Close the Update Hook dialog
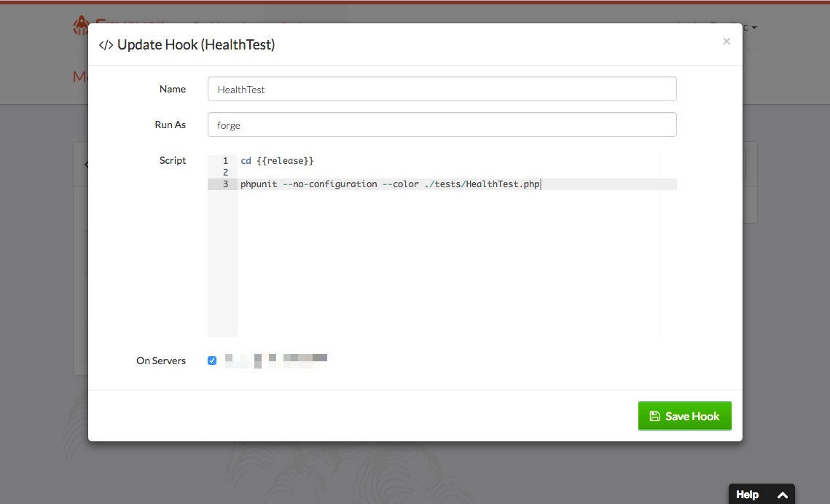This screenshot has height=504, width=830. pyautogui.click(x=727, y=42)
